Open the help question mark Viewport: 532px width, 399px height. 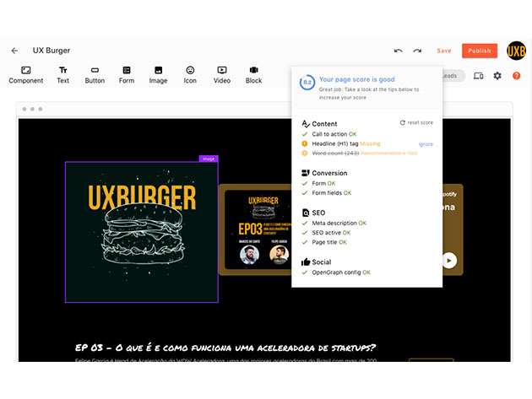click(x=517, y=76)
